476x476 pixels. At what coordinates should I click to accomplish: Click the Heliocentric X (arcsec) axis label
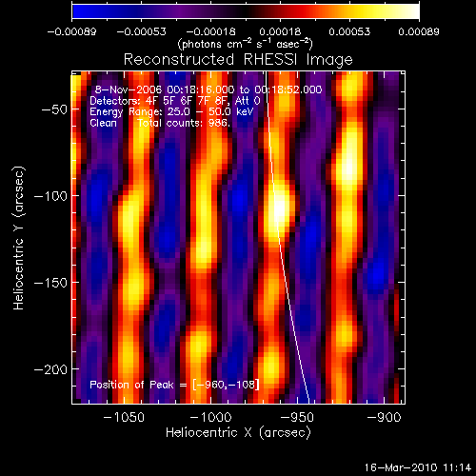pos(238,432)
